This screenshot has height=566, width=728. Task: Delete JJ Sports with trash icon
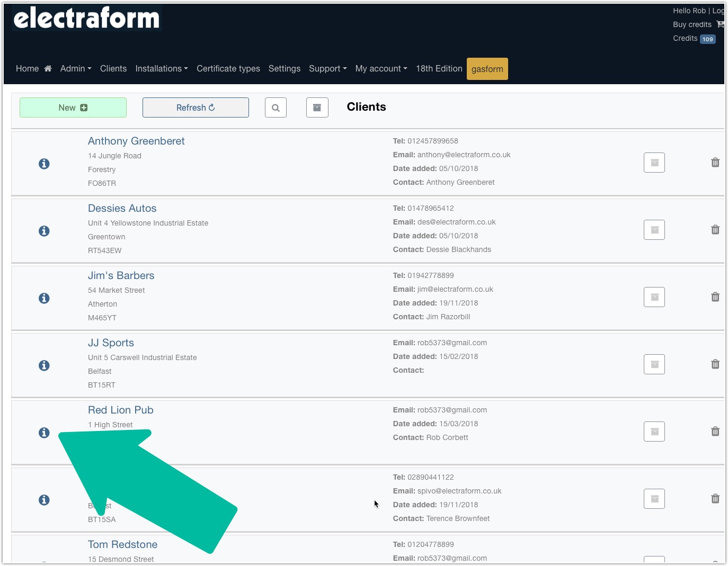(x=715, y=364)
